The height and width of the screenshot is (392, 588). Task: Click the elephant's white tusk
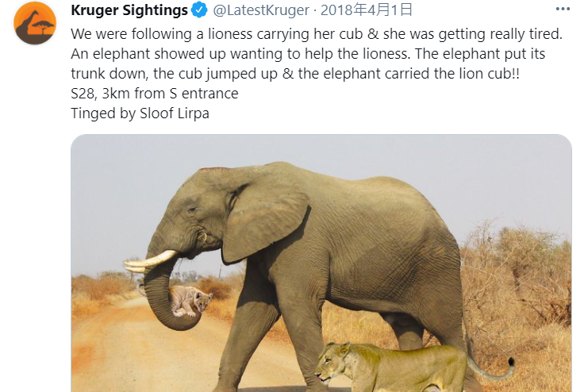152,261
